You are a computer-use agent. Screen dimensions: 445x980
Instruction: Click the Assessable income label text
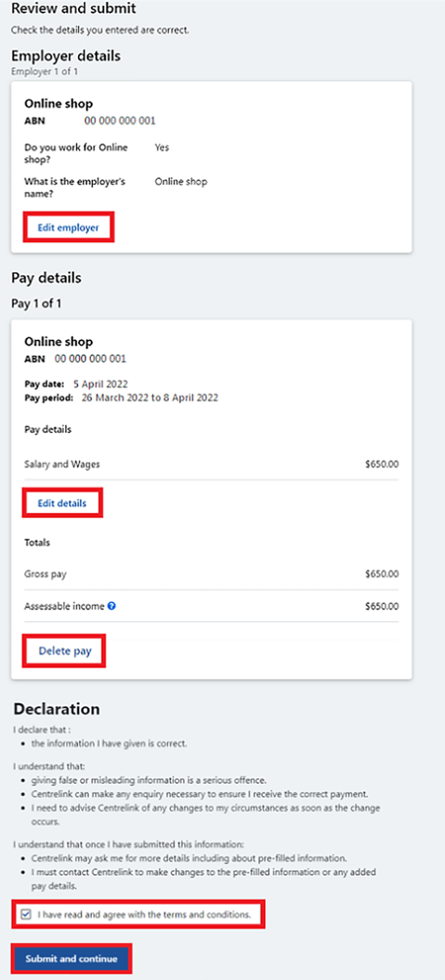(64, 607)
